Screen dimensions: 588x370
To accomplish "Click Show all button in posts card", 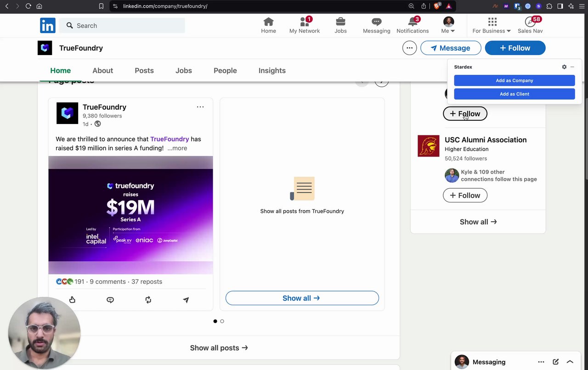I will click(x=302, y=298).
